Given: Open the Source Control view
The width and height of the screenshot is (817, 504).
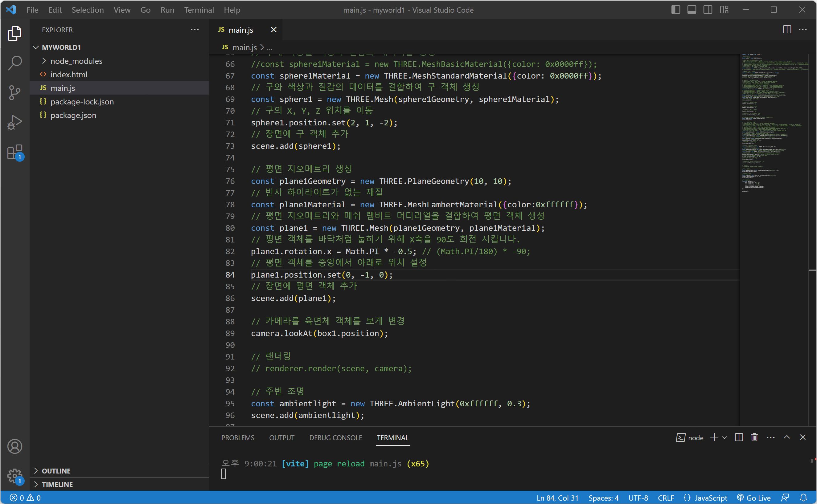Looking at the screenshot, I should (x=15, y=92).
